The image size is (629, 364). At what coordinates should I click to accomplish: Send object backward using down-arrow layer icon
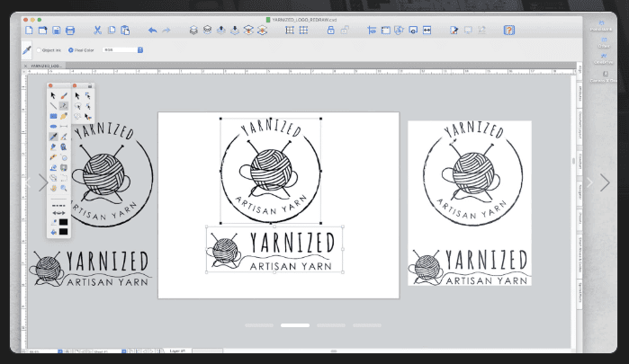235,31
